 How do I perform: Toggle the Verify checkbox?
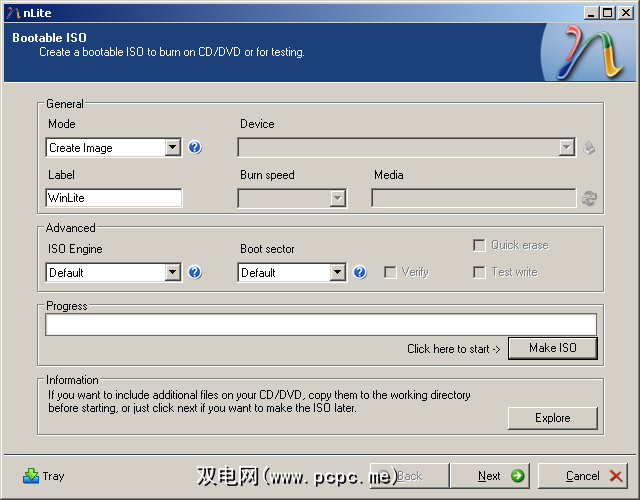(390, 272)
